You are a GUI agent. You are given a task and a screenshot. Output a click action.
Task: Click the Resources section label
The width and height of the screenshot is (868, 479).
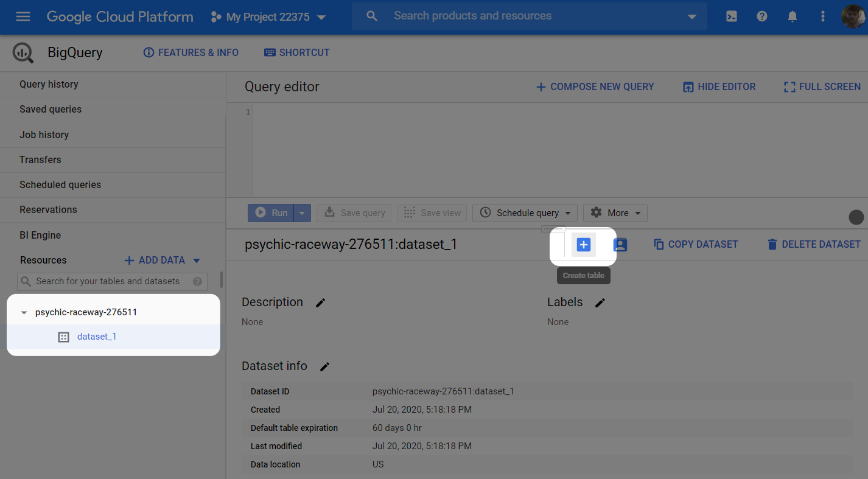click(43, 260)
